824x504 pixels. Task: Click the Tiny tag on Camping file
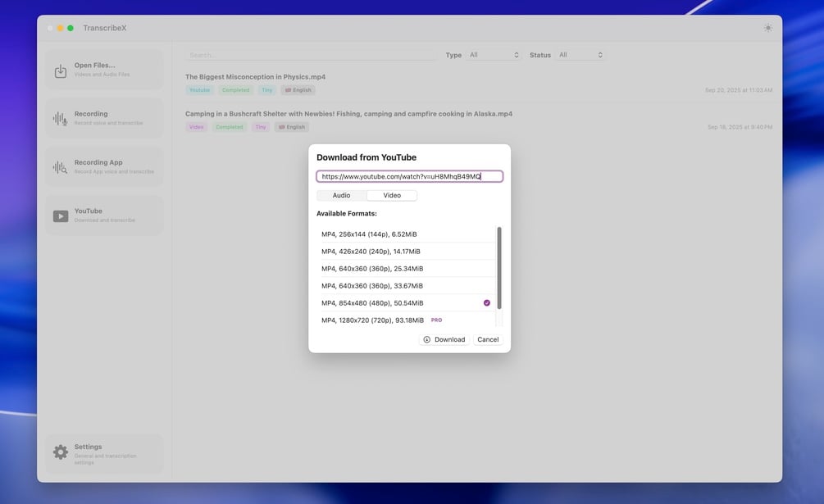click(x=261, y=127)
